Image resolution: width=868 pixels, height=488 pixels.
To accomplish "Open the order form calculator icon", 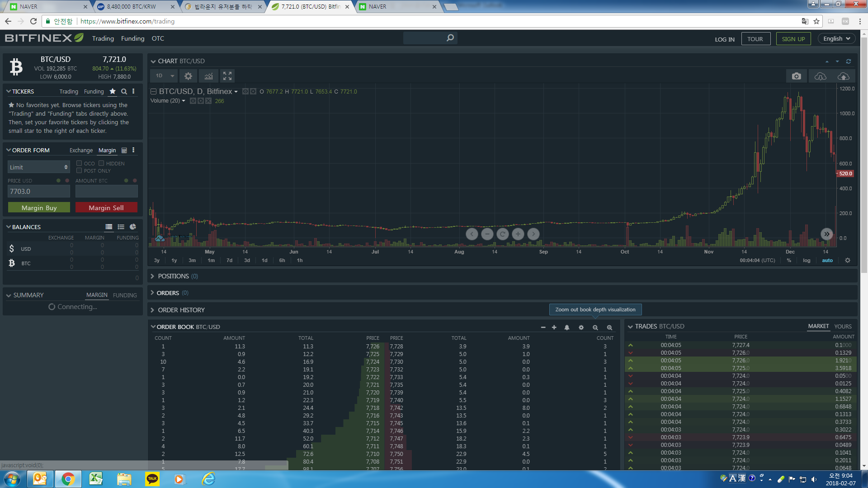I will 124,150.
